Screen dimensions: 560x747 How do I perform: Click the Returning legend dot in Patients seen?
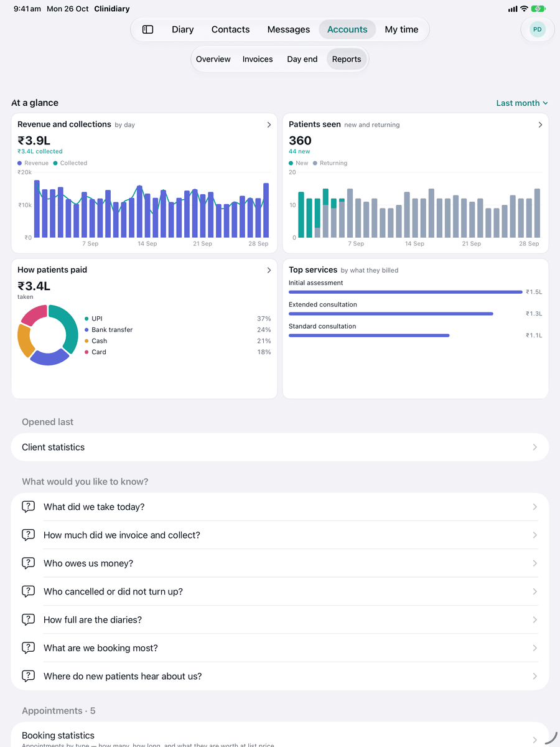point(315,163)
